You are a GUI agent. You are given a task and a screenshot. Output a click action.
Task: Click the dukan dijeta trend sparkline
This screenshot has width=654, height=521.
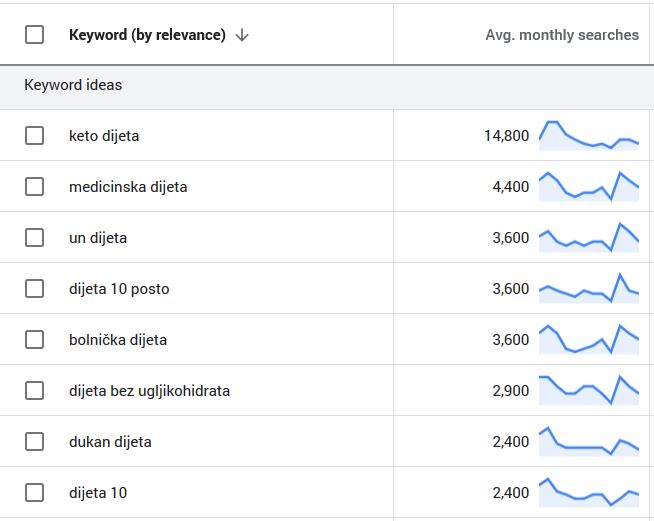coord(588,441)
